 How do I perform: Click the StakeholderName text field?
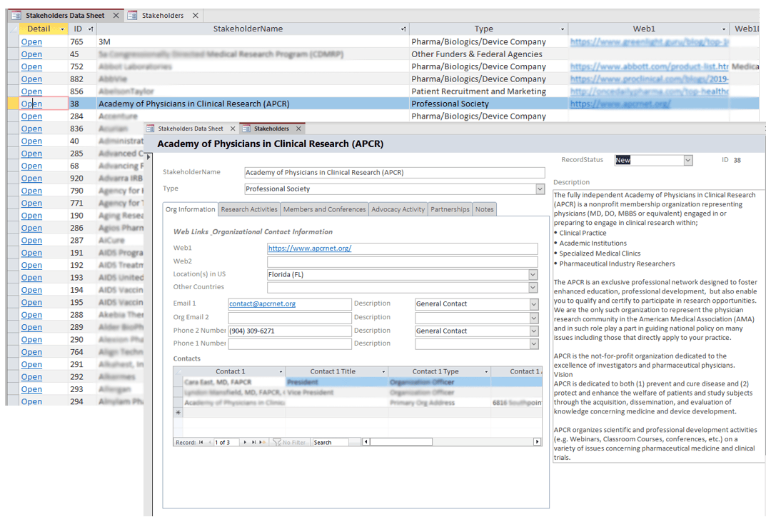394,173
